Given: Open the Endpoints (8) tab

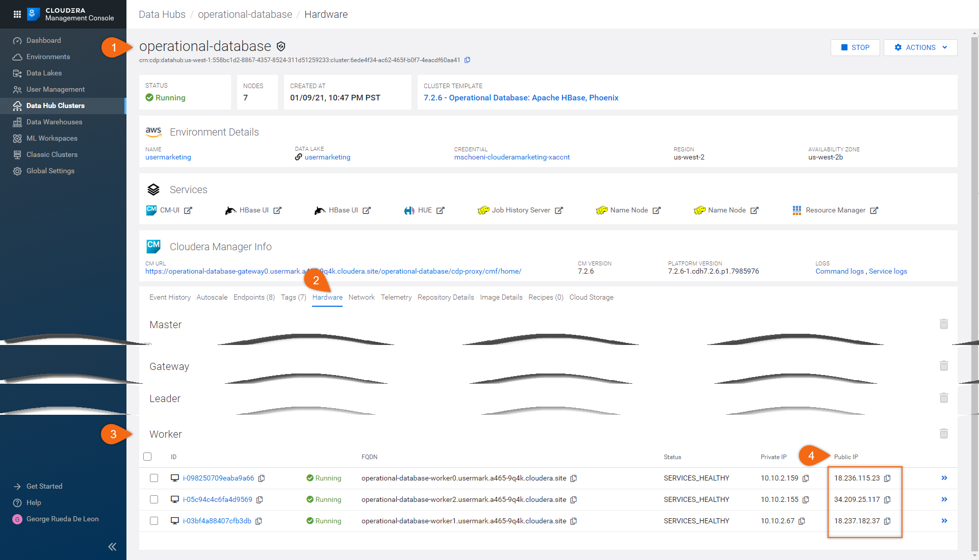Looking at the screenshot, I should (x=254, y=298).
